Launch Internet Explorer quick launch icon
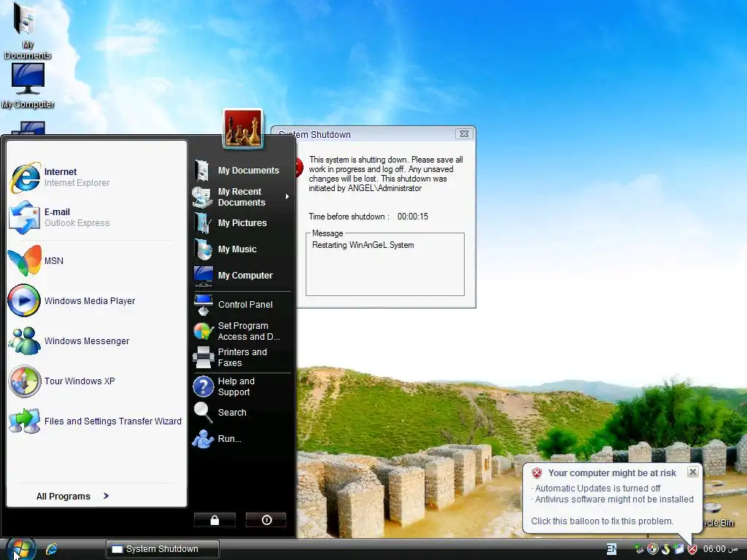 point(52,549)
